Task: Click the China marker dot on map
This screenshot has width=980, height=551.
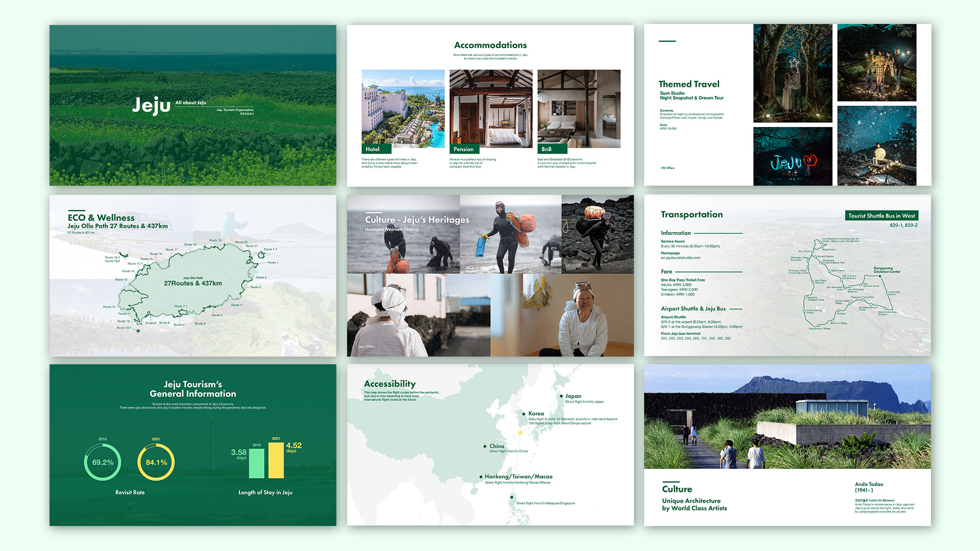Action: [x=485, y=446]
